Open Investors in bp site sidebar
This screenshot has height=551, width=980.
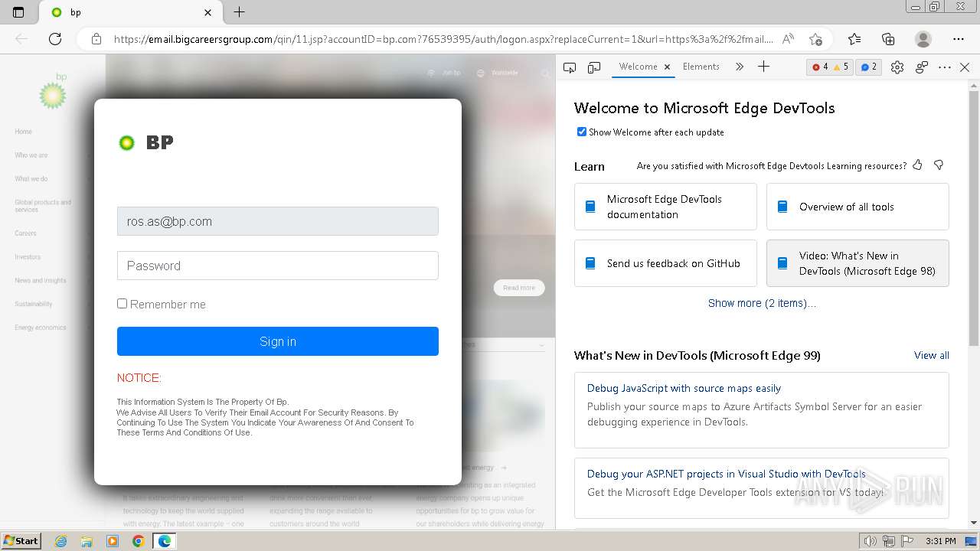click(28, 257)
